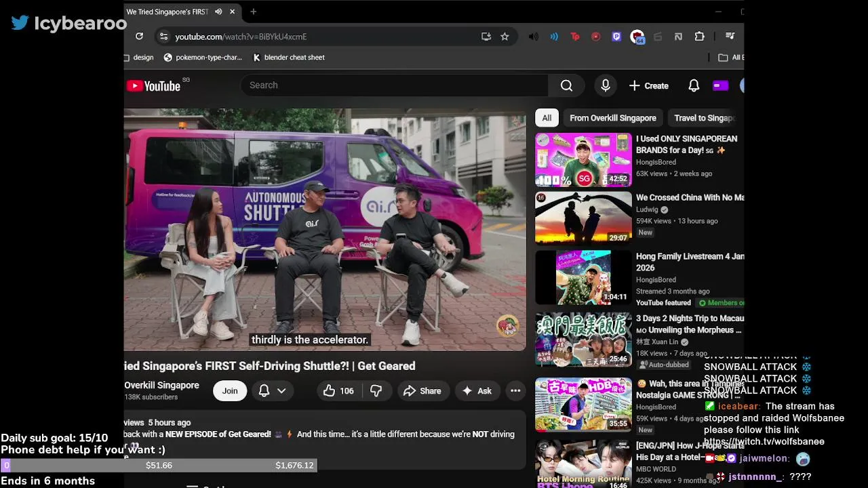Open site information icon in address bar

click(x=163, y=37)
